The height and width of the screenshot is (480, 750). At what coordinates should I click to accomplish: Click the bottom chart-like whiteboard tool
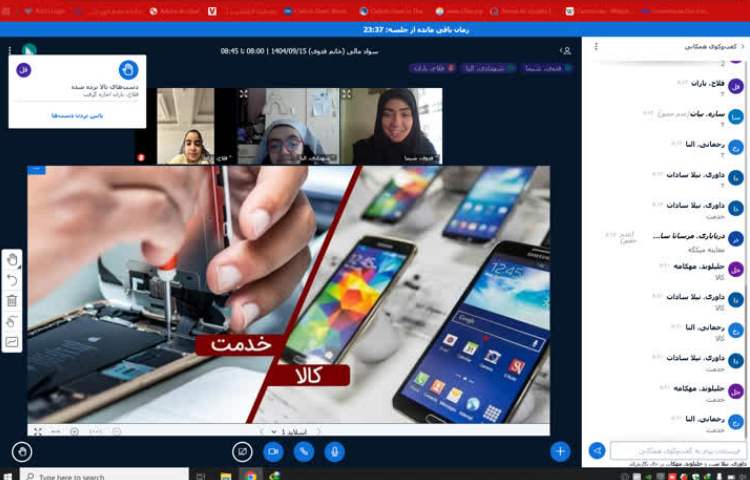pos(12,342)
